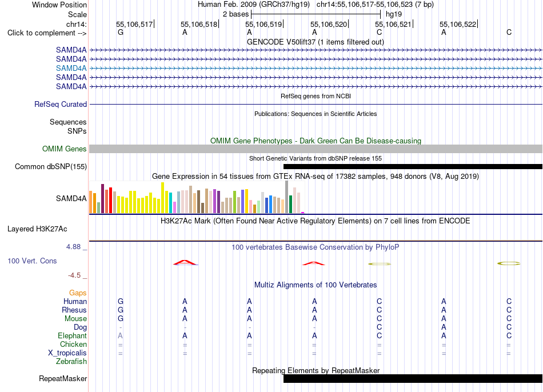Click the X_tropicalis alignment row label
543x392 pixels.
(67, 353)
